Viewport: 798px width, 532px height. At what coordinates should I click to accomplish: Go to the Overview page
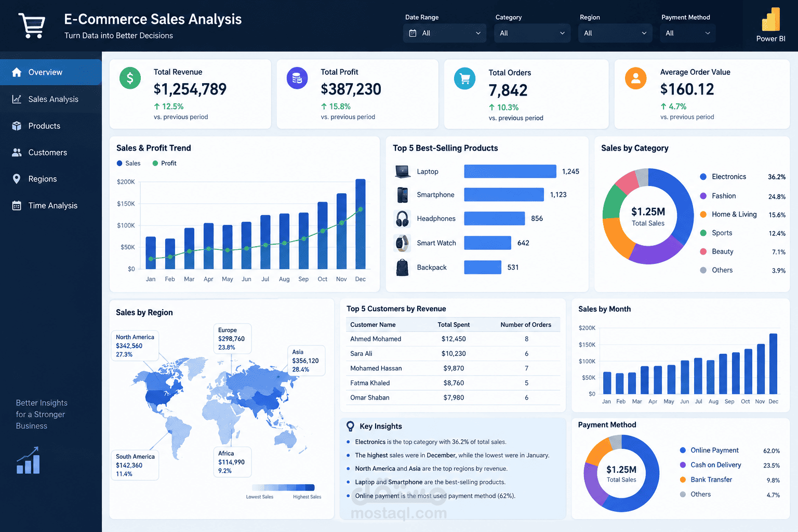click(51, 72)
